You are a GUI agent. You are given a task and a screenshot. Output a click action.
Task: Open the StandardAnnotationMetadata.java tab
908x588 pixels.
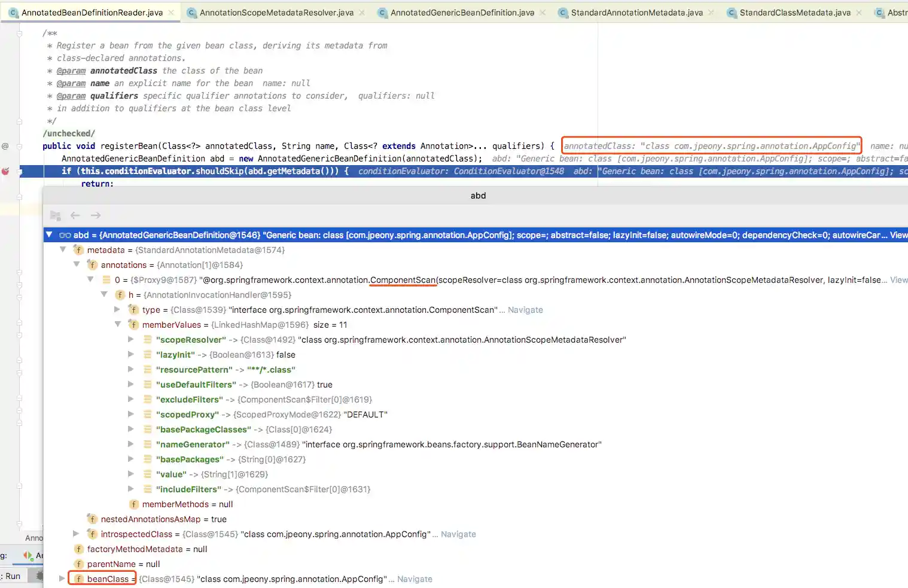(636, 13)
